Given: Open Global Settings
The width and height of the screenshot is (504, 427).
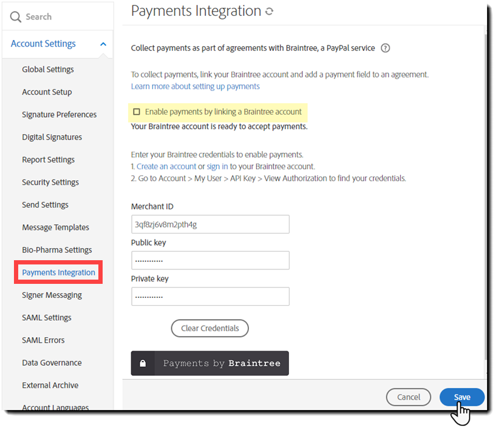Looking at the screenshot, I should 48,69.
